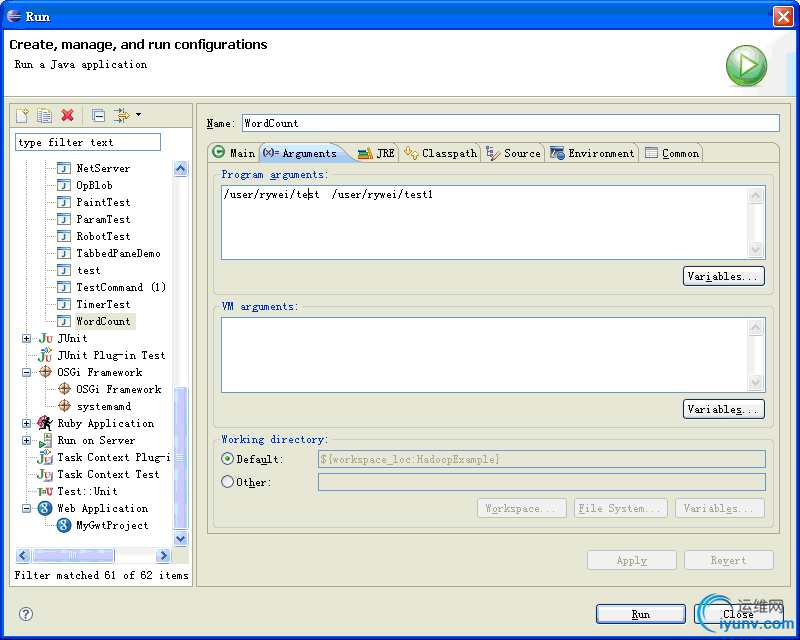
Task: Click inside the Name field
Action: (x=511, y=123)
